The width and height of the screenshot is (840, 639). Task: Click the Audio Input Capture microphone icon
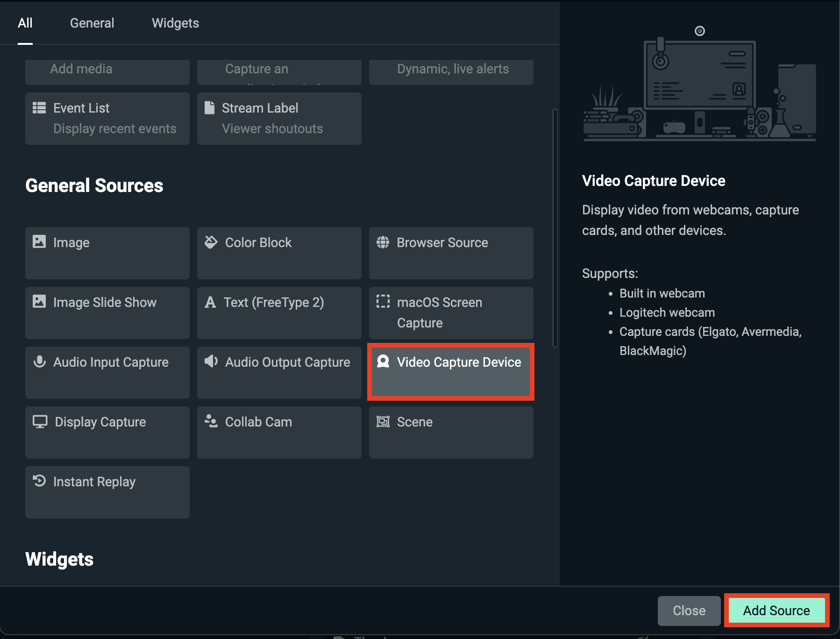coord(40,362)
